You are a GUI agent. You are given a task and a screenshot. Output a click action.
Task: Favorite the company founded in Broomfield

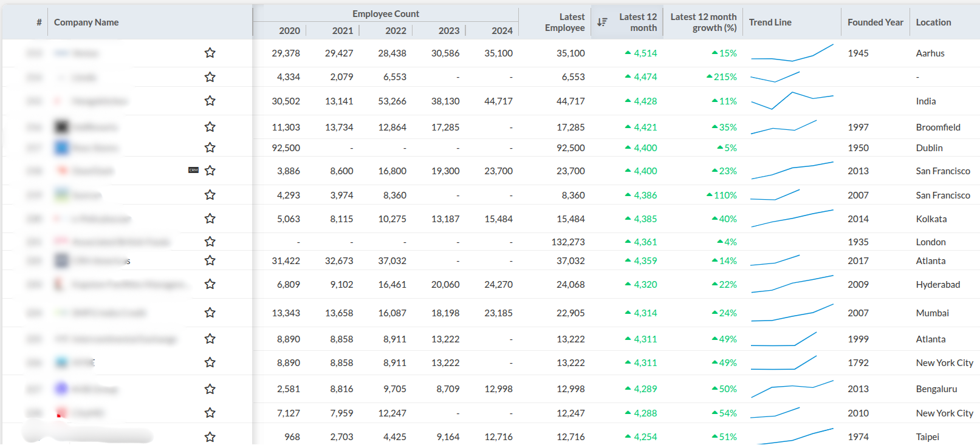click(x=210, y=127)
